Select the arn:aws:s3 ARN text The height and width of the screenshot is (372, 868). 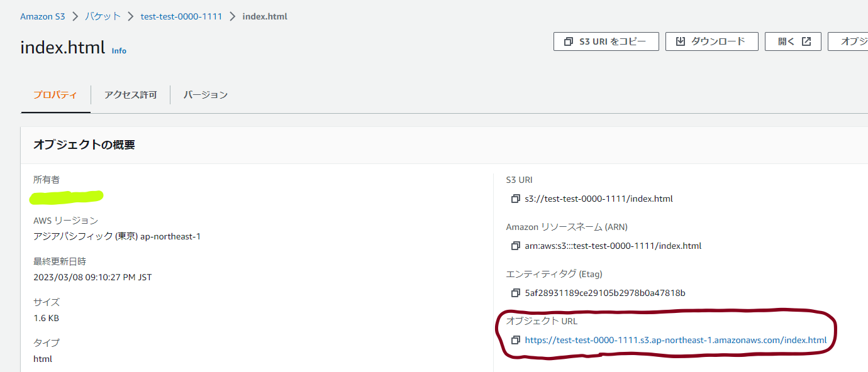click(x=613, y=246)
